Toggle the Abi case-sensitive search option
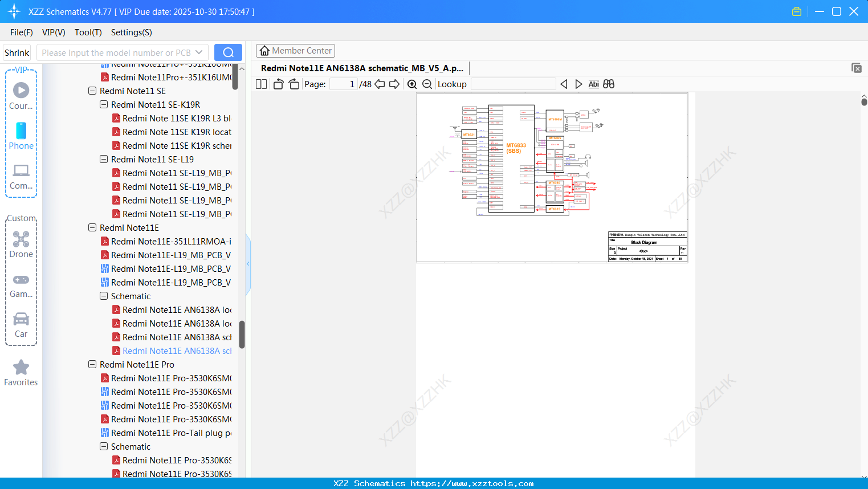The image size is (868, 489). click(593, 84)
